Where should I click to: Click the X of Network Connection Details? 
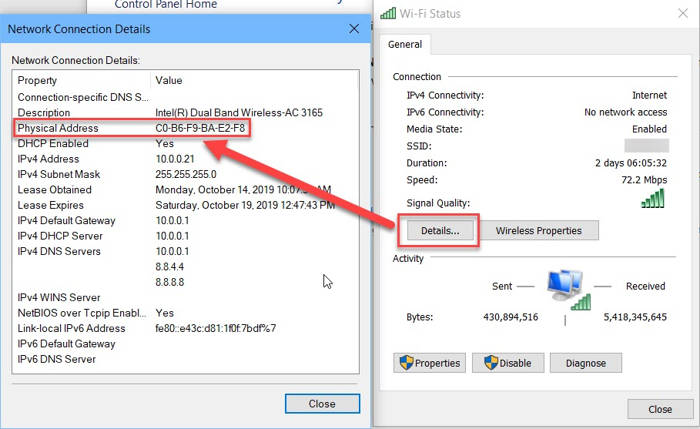(354, 29)
